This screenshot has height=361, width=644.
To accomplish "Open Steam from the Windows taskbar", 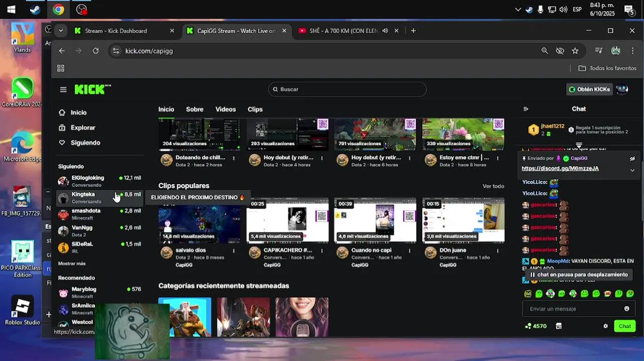I will tap(35, 10).
